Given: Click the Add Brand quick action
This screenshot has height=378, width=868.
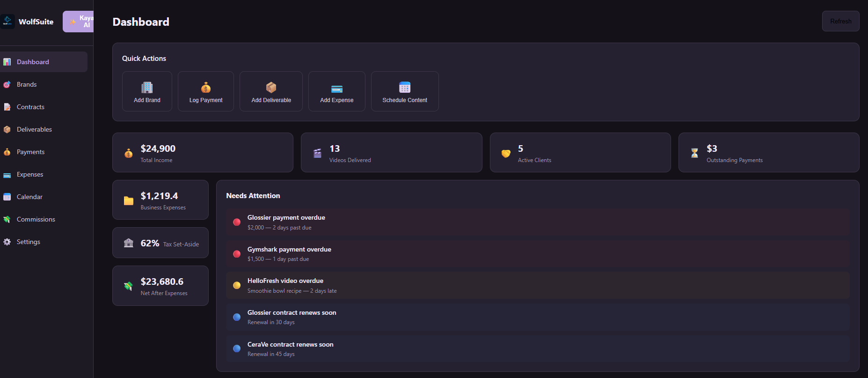Looking at the screenshot, I should [147, 91].
